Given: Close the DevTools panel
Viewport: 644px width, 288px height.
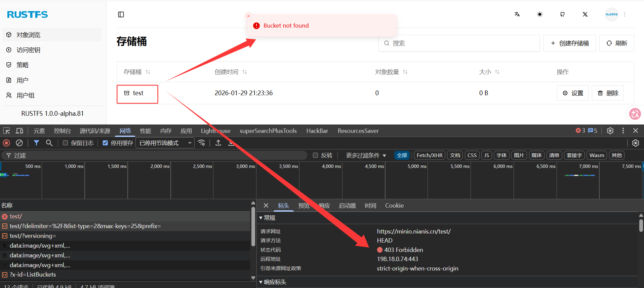Looking at the screenshot, I should (635, 131).
